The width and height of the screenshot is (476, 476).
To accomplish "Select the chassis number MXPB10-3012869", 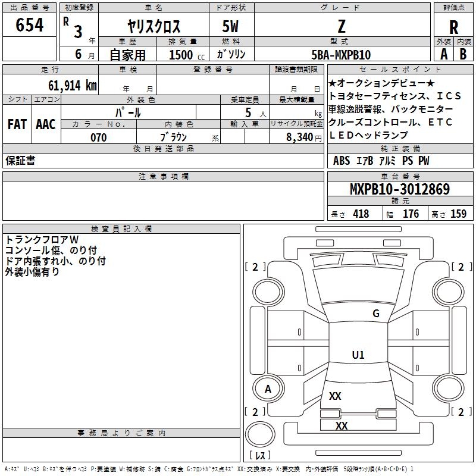I will [x=400, y=189].
